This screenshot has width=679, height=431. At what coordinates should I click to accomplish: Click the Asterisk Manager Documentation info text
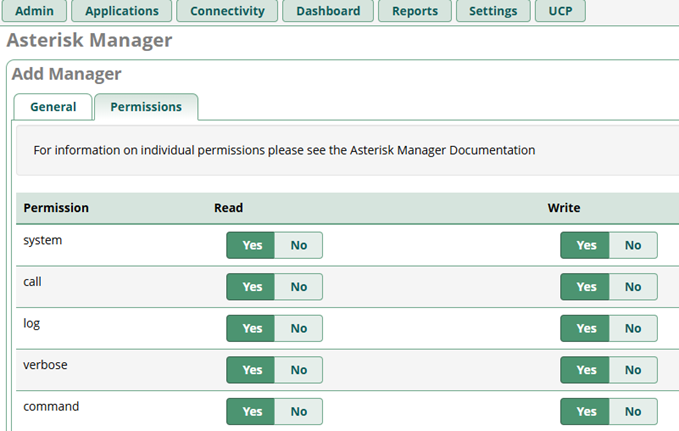pyautogui.click(x=284, y=150)
